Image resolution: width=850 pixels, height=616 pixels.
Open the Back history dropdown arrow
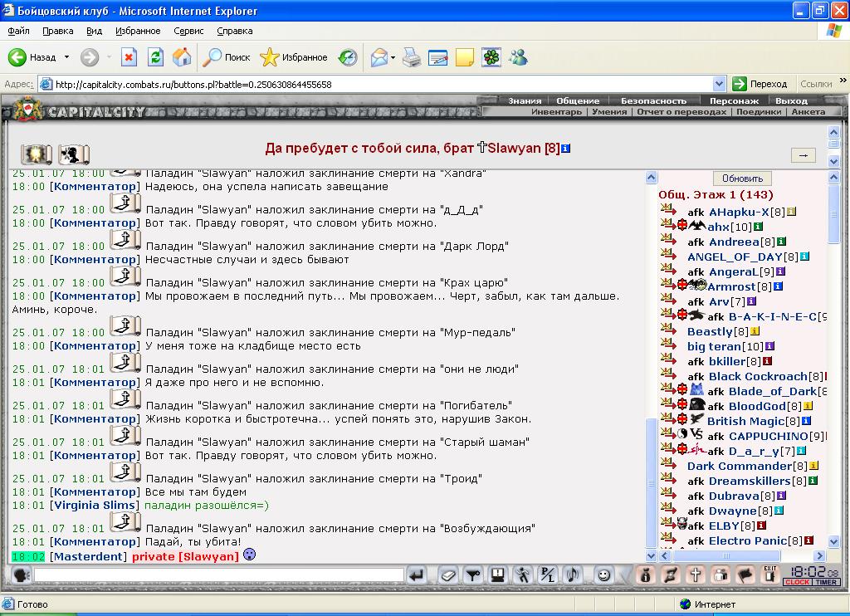[x=66, y=57]
